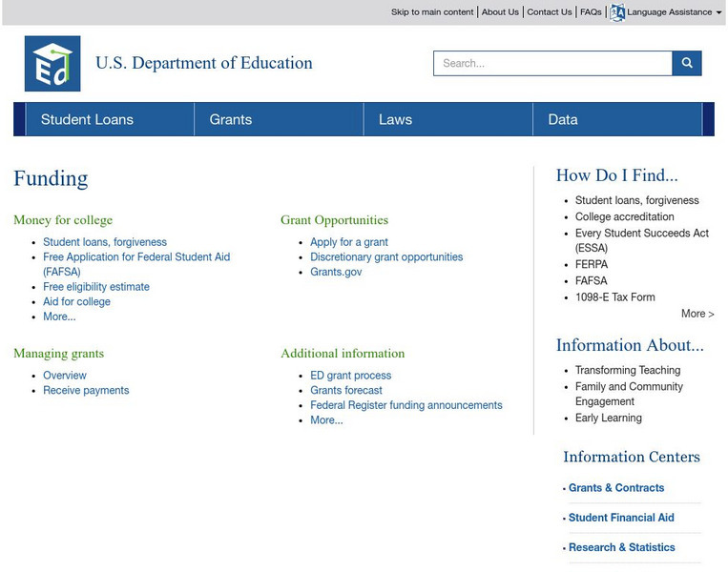
Task: Open the Grants.gov link
Action: pos(336,272)
